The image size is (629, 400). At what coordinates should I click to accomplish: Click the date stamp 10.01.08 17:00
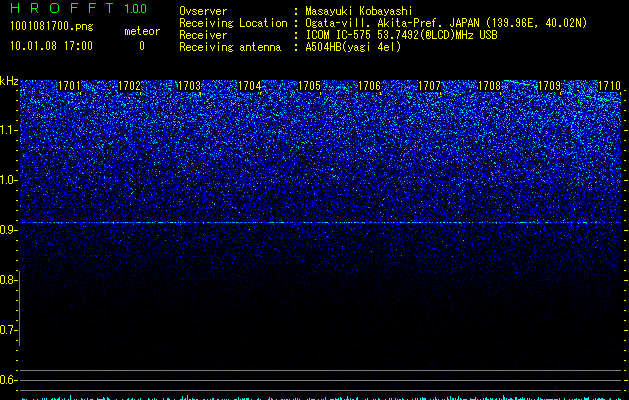click(51, 46)
